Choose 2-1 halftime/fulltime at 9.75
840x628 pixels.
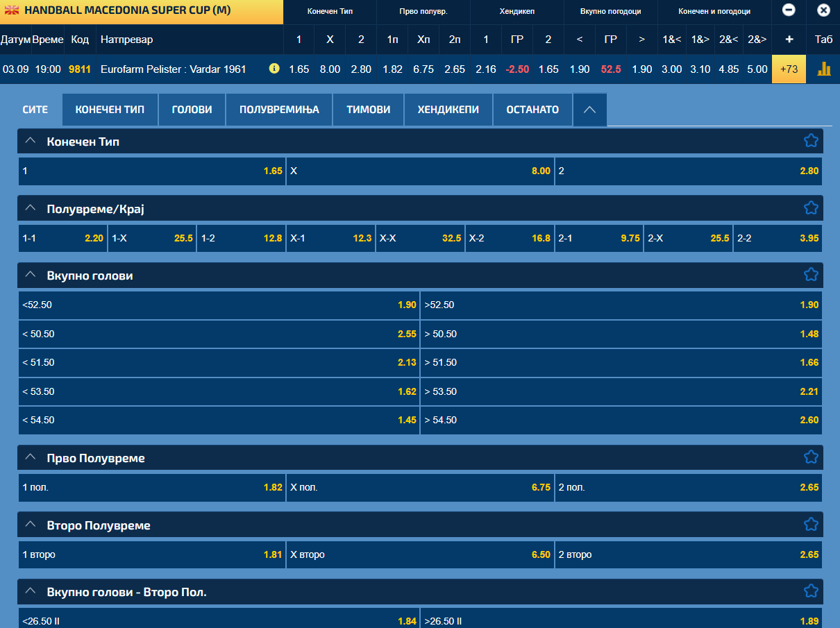point(599,238)
